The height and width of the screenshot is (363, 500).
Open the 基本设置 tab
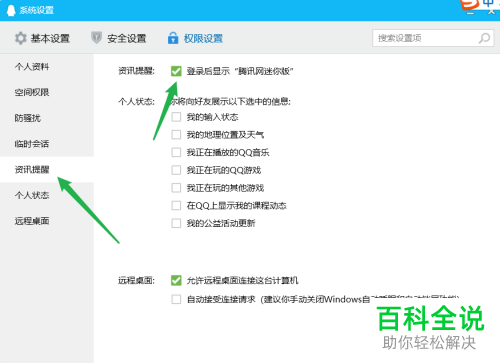coord(42,38)
